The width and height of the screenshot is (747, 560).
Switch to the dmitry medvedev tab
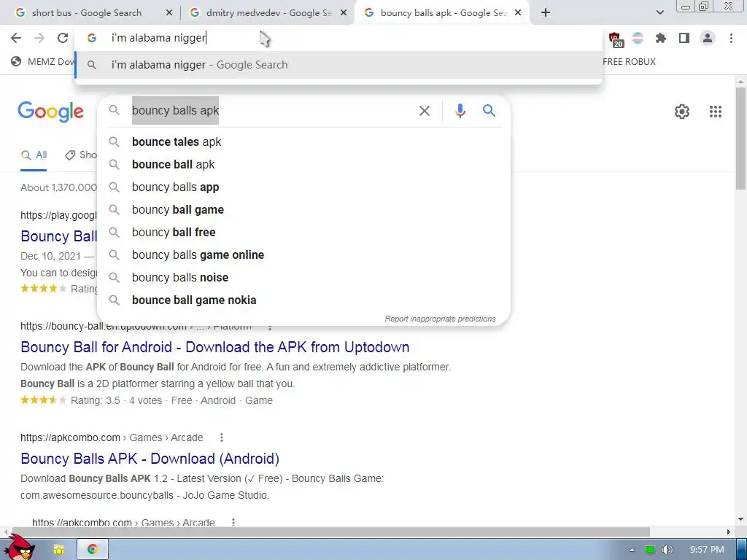point(268,13)
